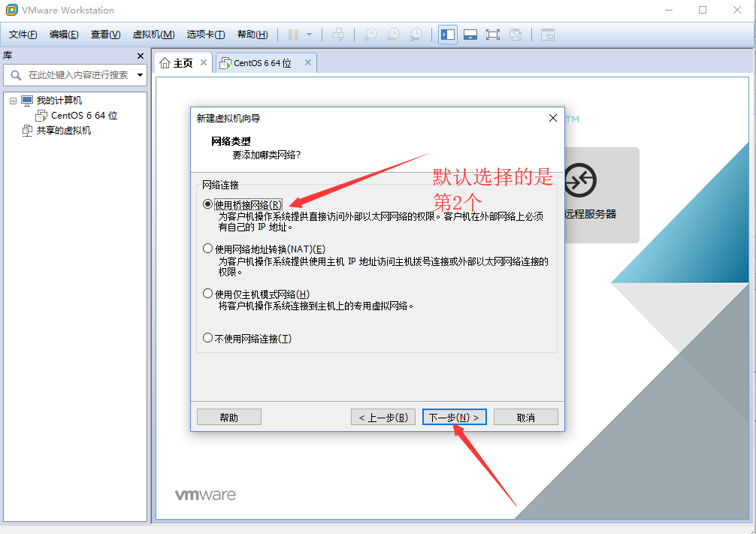756x534 pixels.
Task: Toggle the thumbnail bar toolbar icon
Action: pyautogui.click(x=470, y=35)
